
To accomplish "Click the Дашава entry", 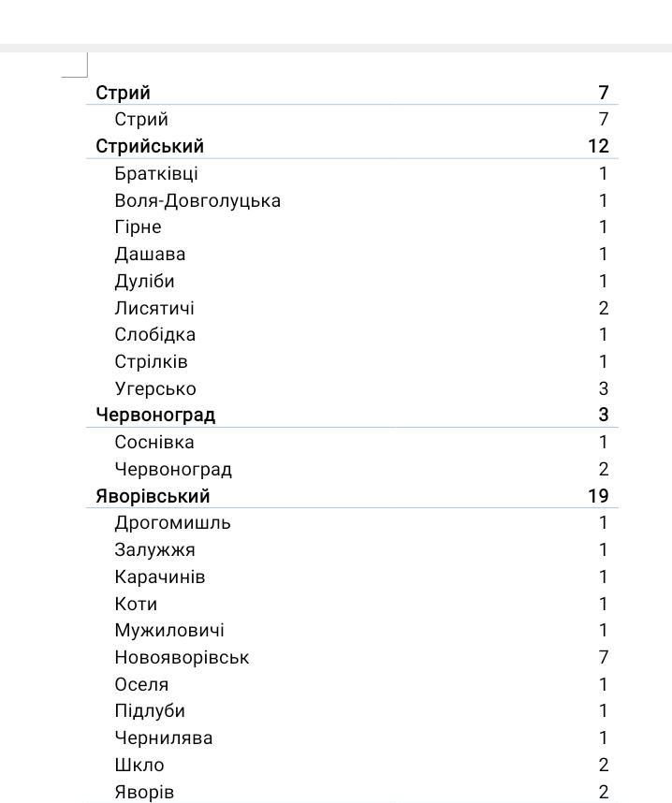I will [150, 255].
